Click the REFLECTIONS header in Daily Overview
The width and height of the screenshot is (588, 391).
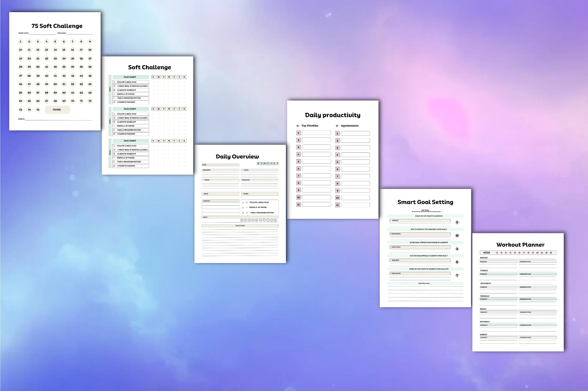coord(240,226)
